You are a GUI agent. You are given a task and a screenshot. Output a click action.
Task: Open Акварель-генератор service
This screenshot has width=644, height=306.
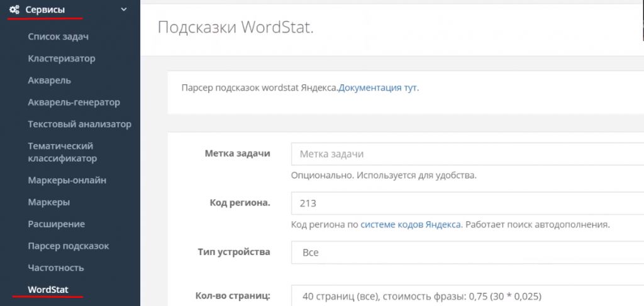click(x=74, y=102)
